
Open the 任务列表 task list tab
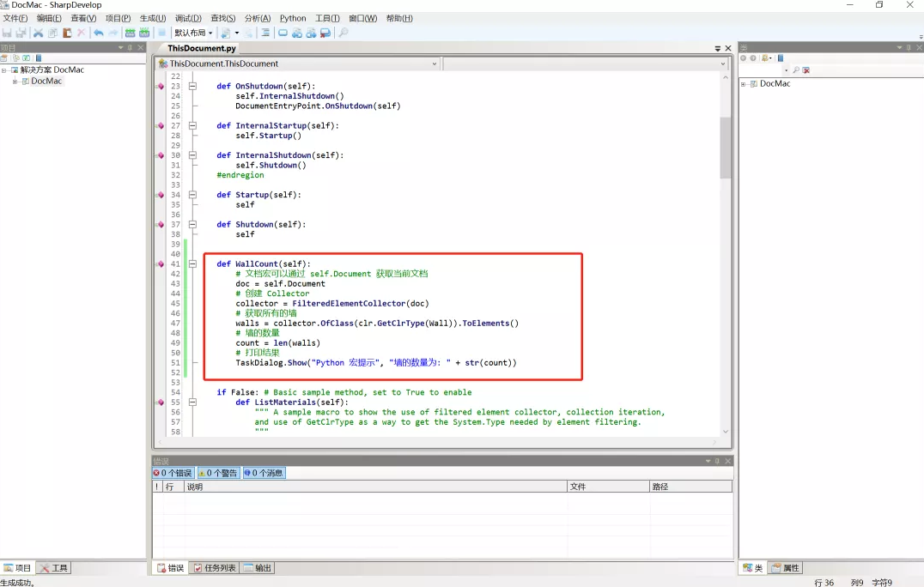point(215,568)
